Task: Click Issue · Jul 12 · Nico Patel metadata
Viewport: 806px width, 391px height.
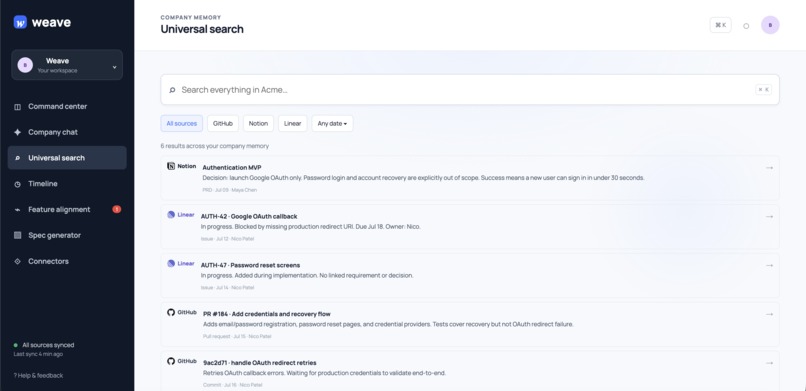Action: pyautogui.click(x=227, y=239)
